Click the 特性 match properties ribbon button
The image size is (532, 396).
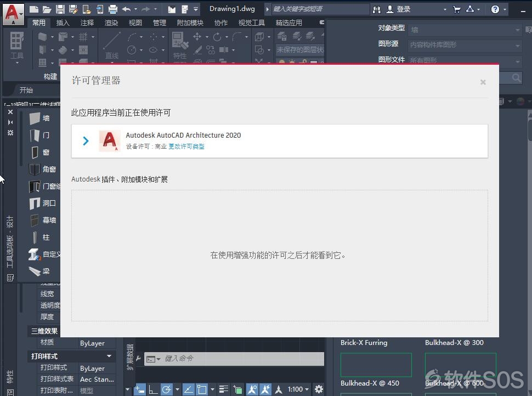tap(180, 46)
